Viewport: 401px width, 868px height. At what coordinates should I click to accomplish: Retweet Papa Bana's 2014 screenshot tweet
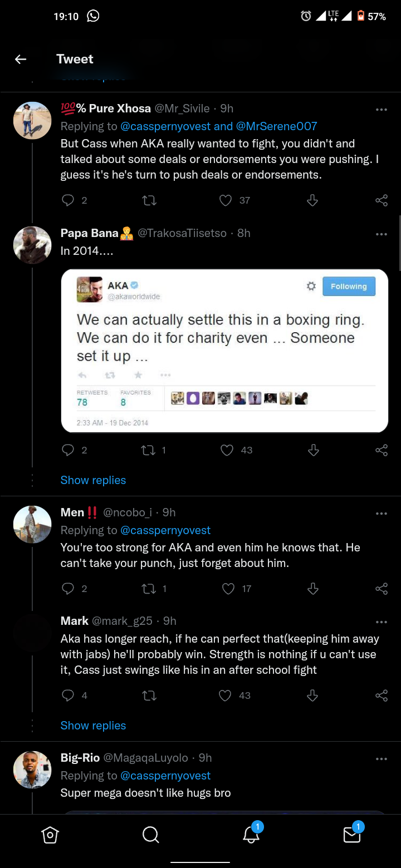coord(149,450)
